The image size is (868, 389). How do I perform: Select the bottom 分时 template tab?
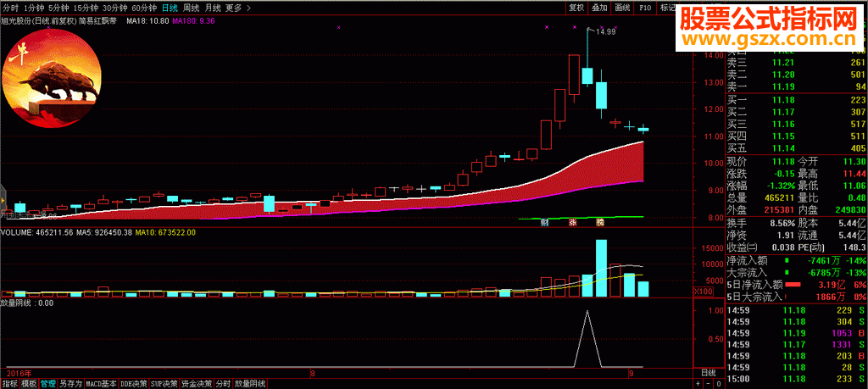pyautogui.click(x=223, y=383)
